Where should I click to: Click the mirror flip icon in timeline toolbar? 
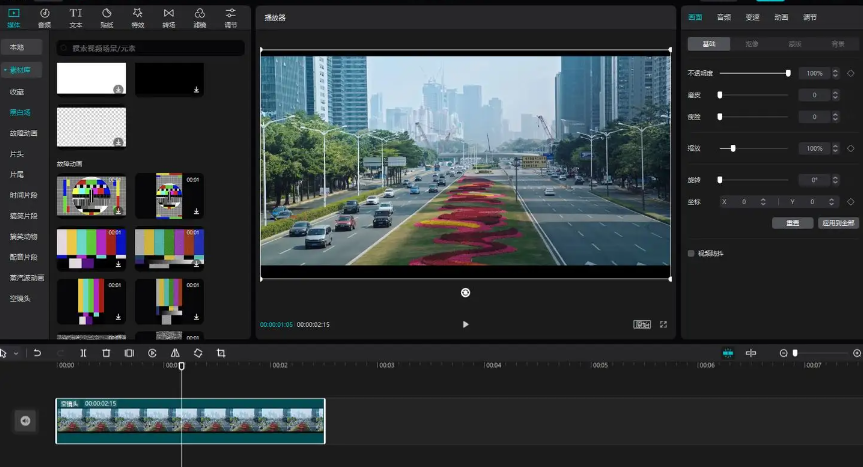point(175,353)
